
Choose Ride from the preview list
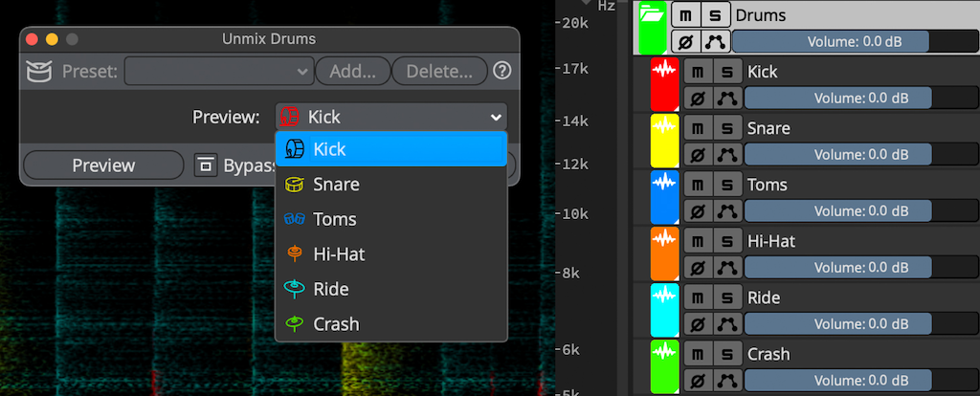[391, 289]
